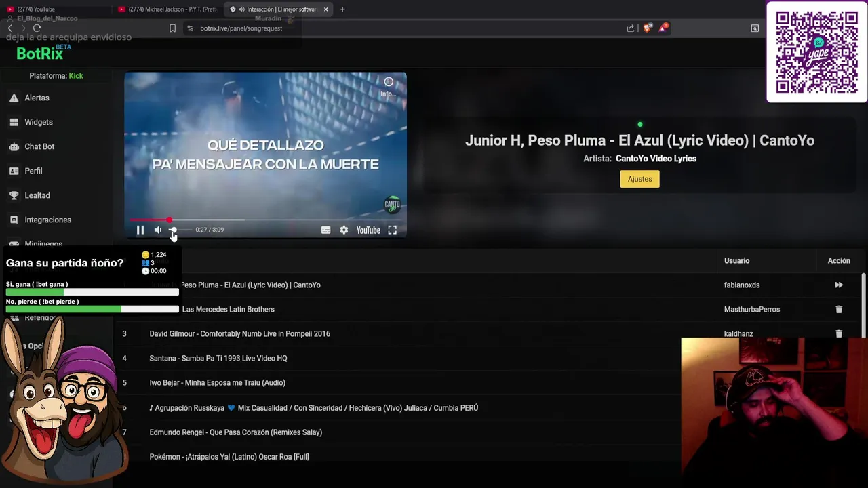Skip the fabianoxds song with fast-forward icon
868x488 pixels.
coord(839,285)
